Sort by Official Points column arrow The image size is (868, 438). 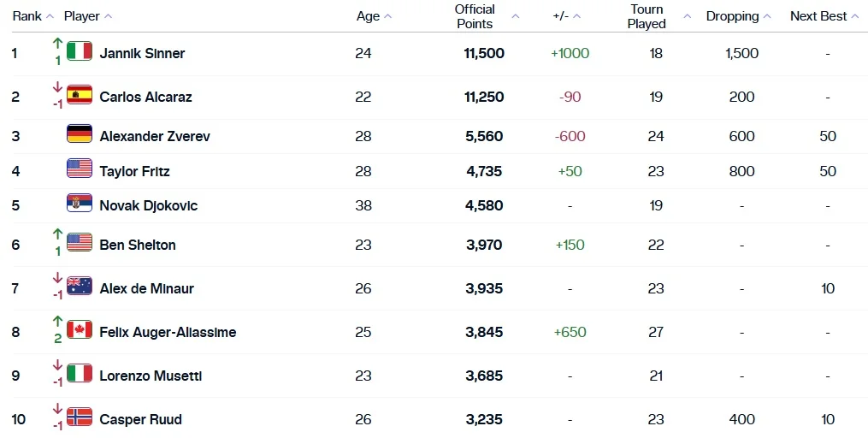coord(515,16)
